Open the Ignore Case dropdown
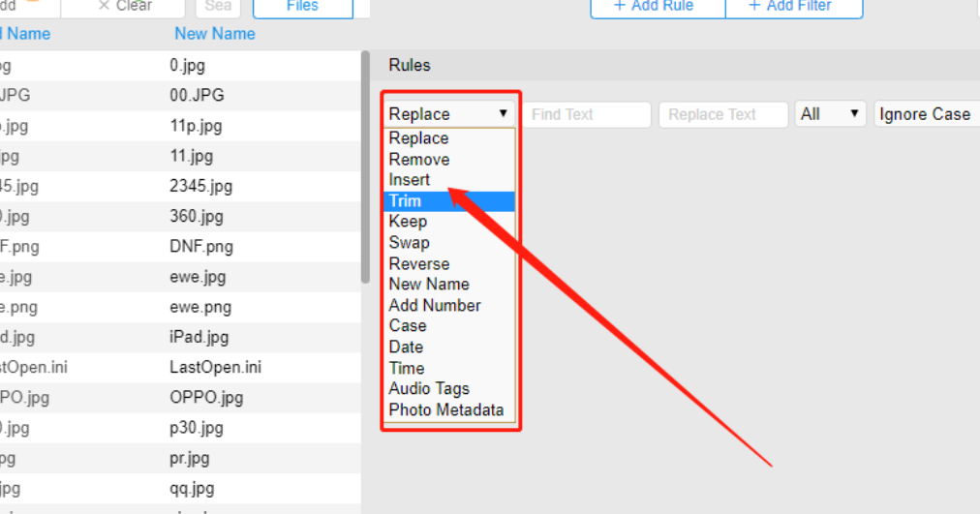The image size is (980, 514). pos(925,114)
